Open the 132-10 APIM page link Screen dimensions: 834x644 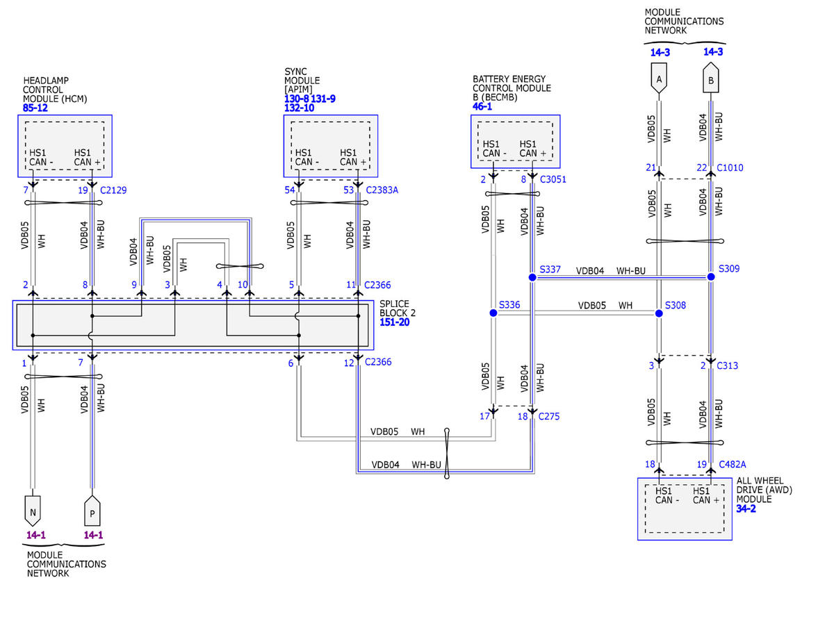pyautogui.click(x=299, y=108)
